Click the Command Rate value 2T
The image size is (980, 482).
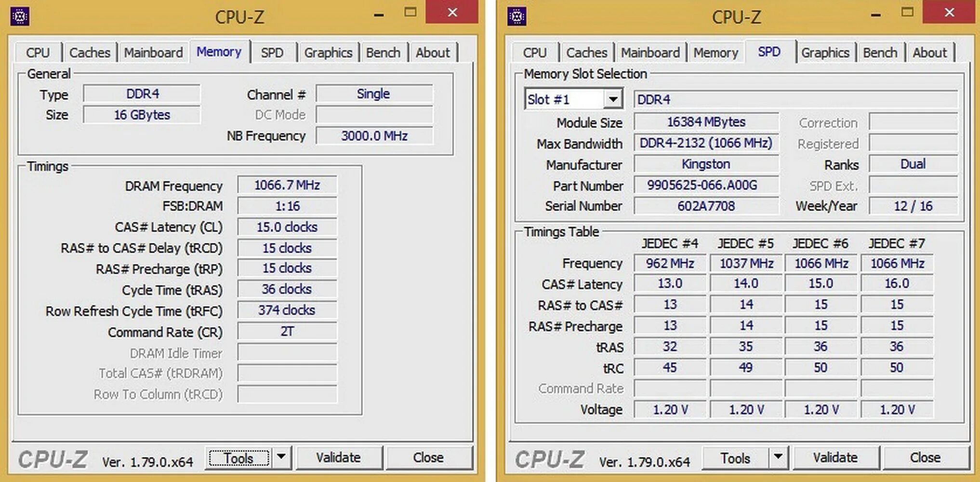(x=287, y=332)
